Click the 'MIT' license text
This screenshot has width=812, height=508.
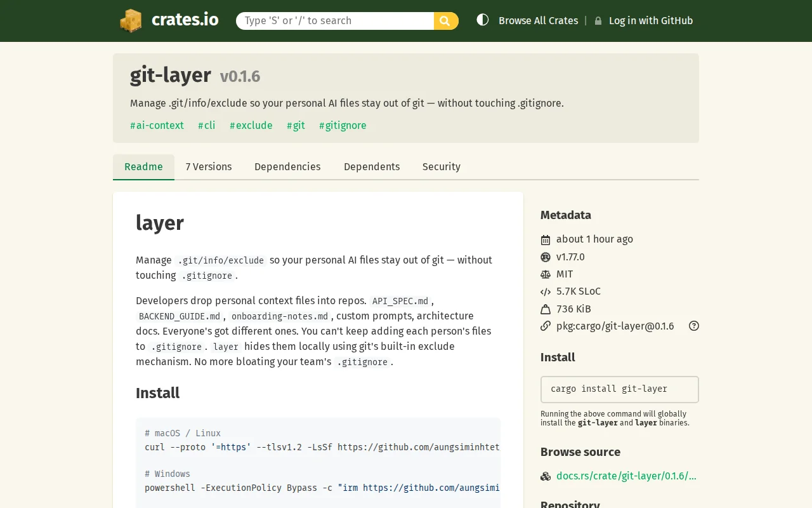pos(565,274)
